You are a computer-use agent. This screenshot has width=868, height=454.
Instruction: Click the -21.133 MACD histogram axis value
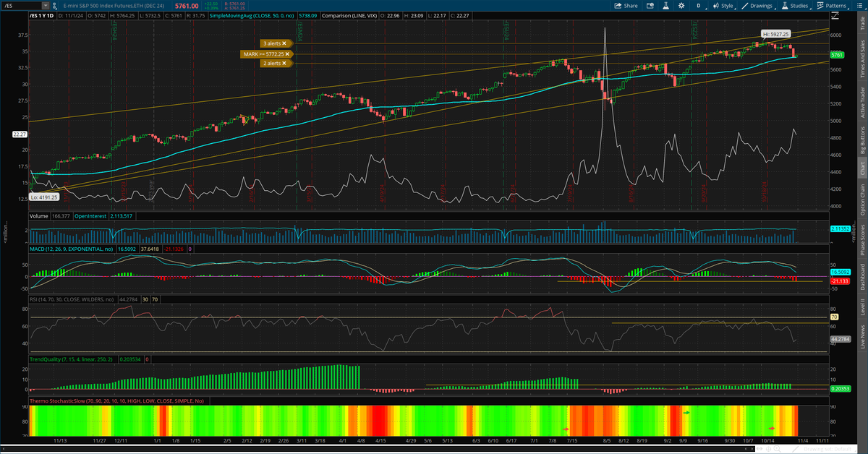pyautogui.click(x=839, y=281)
